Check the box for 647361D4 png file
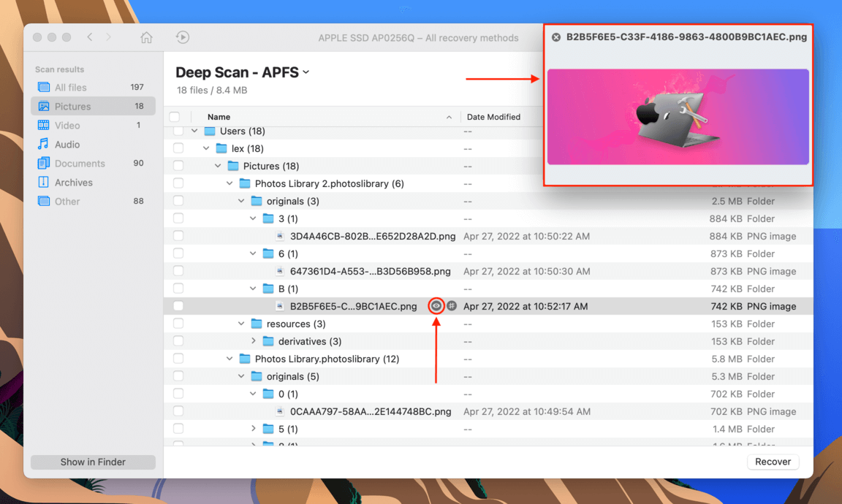 pos(178,271)
